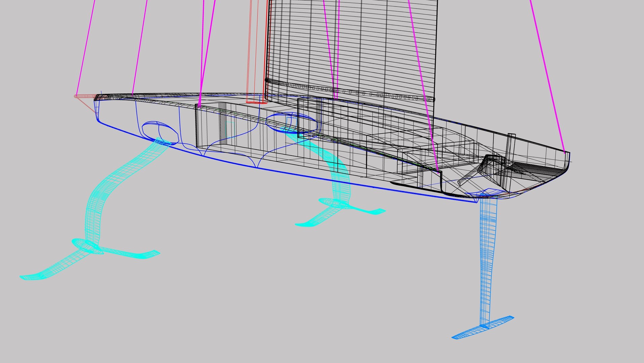The width and height of the screenshot is (644, 363).
Task: Select the bulb of the forward cyan foil
Action: 87,246
